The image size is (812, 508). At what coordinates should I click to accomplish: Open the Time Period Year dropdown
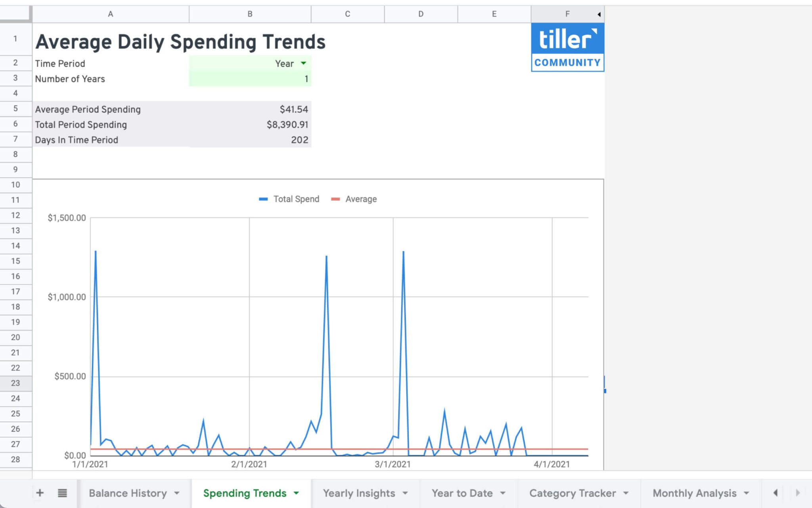click(x=303, y=63)
